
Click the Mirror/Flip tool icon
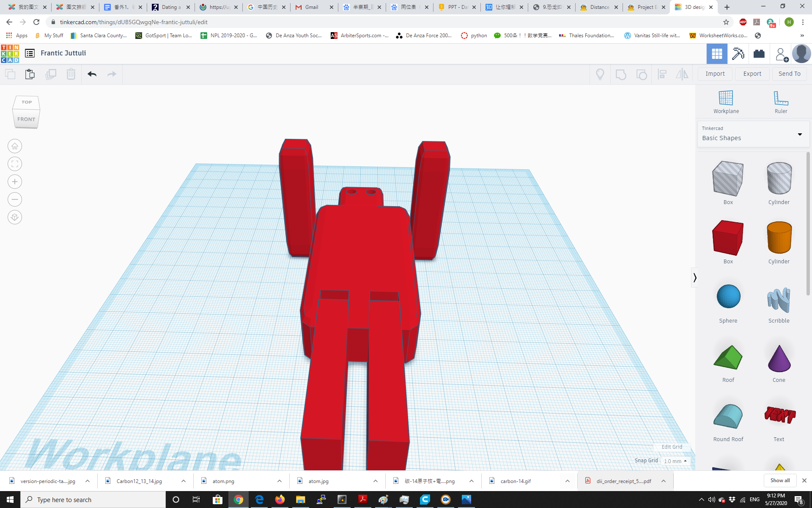pos(682,74)
